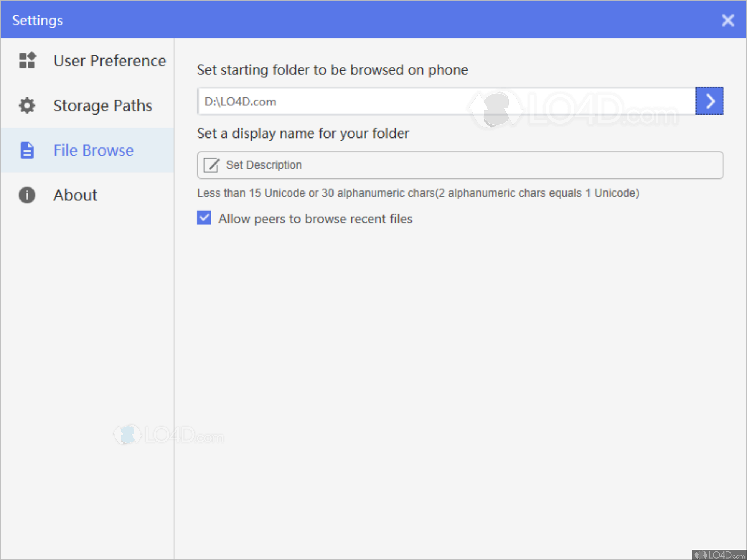This screenshot has height=560, width=747.
Task: Click the Storage Paths gear icon
Action: [27, 106]
